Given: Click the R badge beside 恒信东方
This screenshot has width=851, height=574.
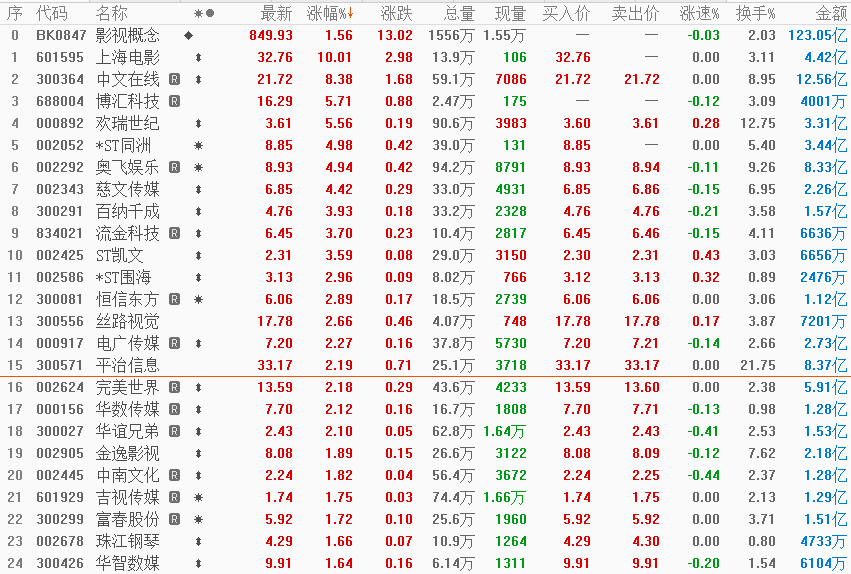Looking at the screenshot, I should [x=174, y=299].
